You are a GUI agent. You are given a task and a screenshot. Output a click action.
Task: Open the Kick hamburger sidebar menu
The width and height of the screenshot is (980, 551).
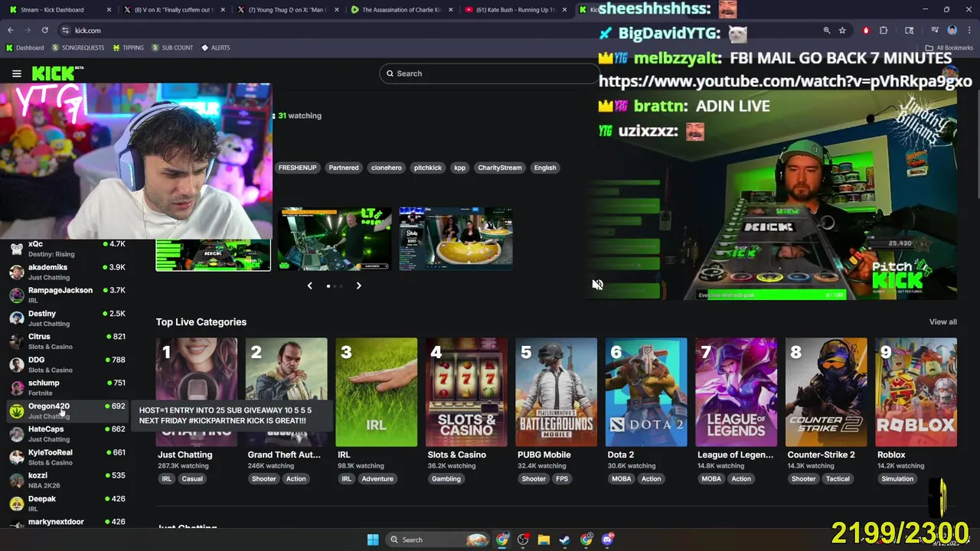16,73
